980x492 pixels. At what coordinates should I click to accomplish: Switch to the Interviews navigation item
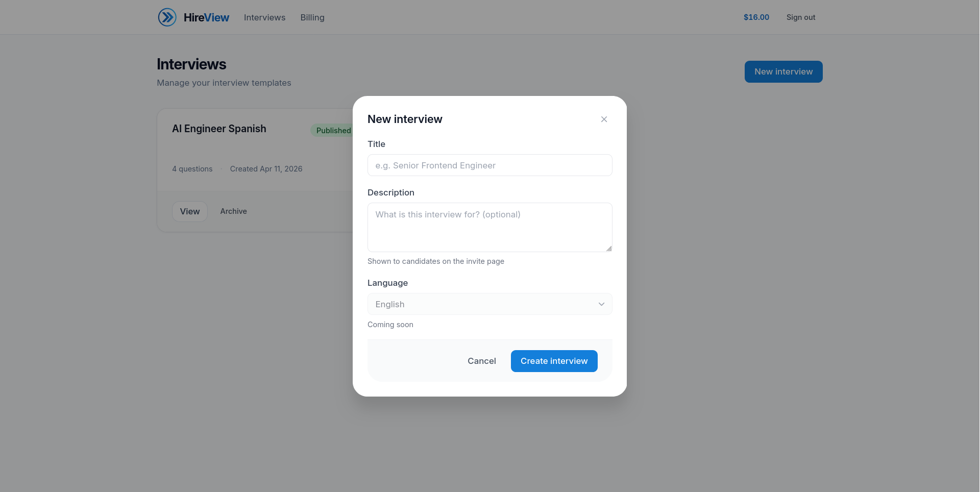coord(264,17)
